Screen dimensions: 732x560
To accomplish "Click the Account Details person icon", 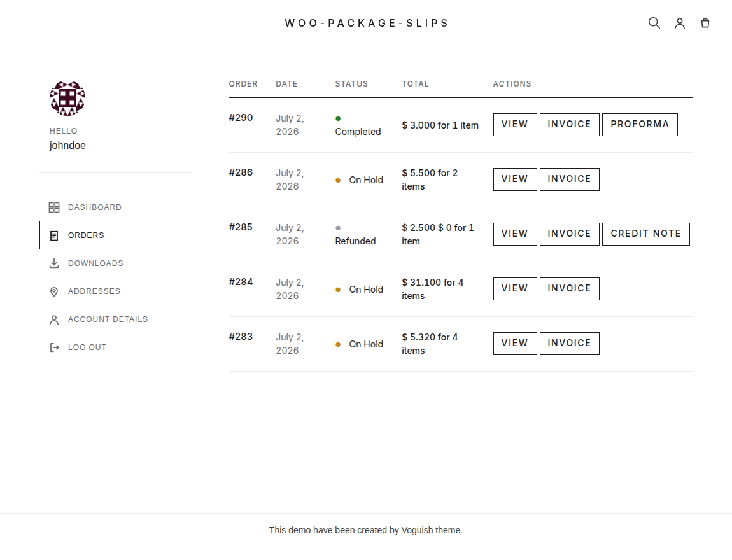I will (54, 319).
